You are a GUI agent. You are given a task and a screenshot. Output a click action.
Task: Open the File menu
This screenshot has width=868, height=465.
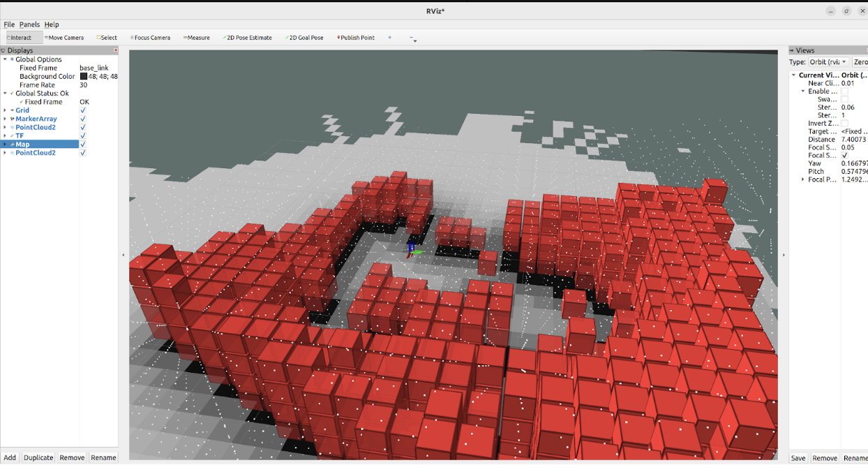9,24
